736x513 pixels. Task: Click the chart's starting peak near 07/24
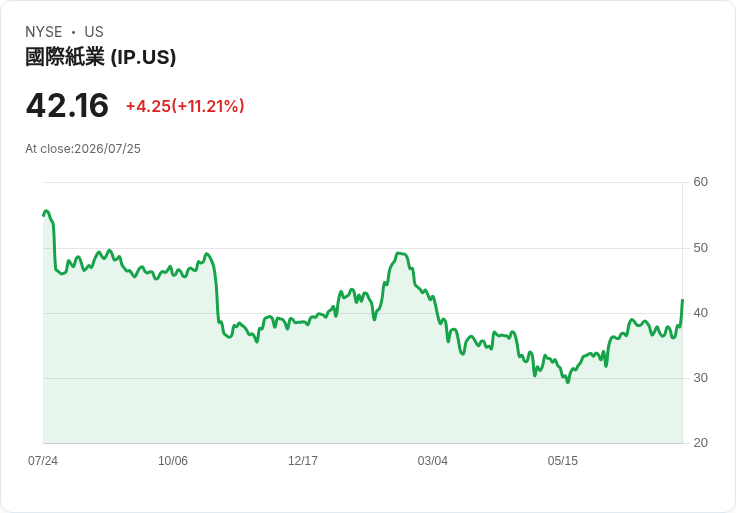pyautogui.click(x=46, y=211)
